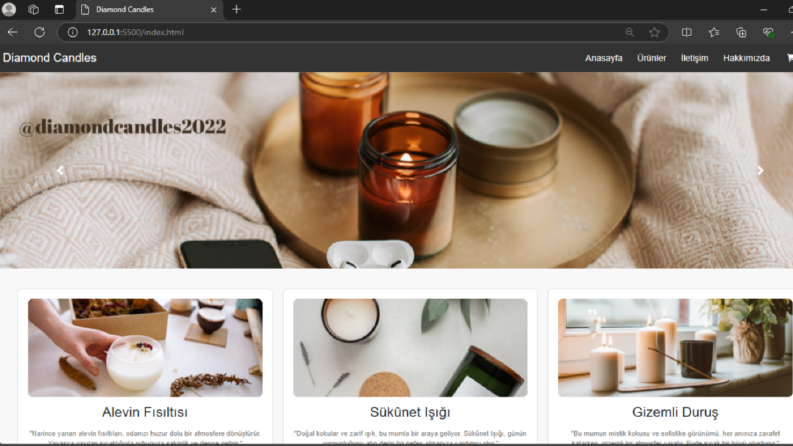Minimize the browser window
Image resolution: width=793 pixels, height=446 pixels.
click(764, 10)
